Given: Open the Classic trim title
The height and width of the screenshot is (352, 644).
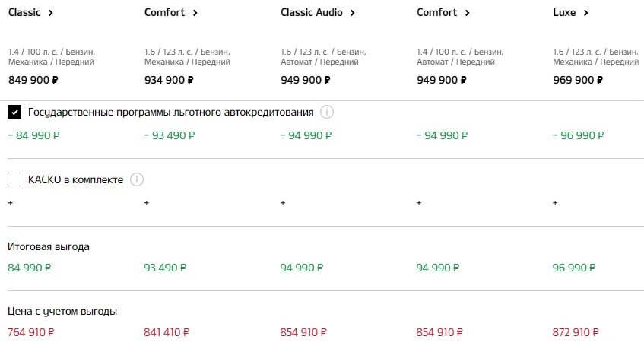Looking at the screenshot, I should coord(24,12).
